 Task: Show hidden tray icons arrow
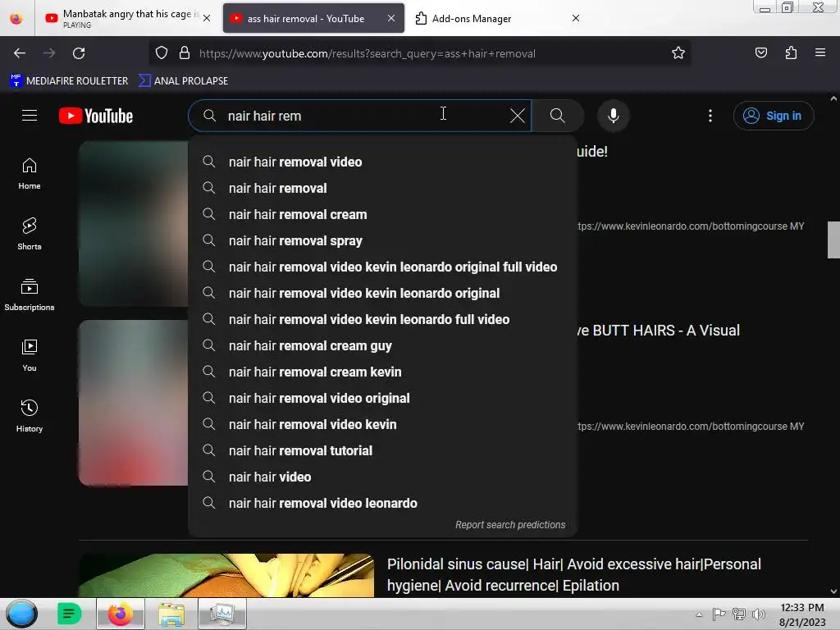(699, 614)
